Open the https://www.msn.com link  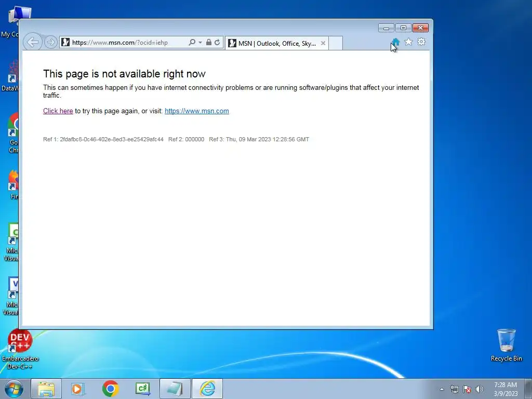(197, 111)
